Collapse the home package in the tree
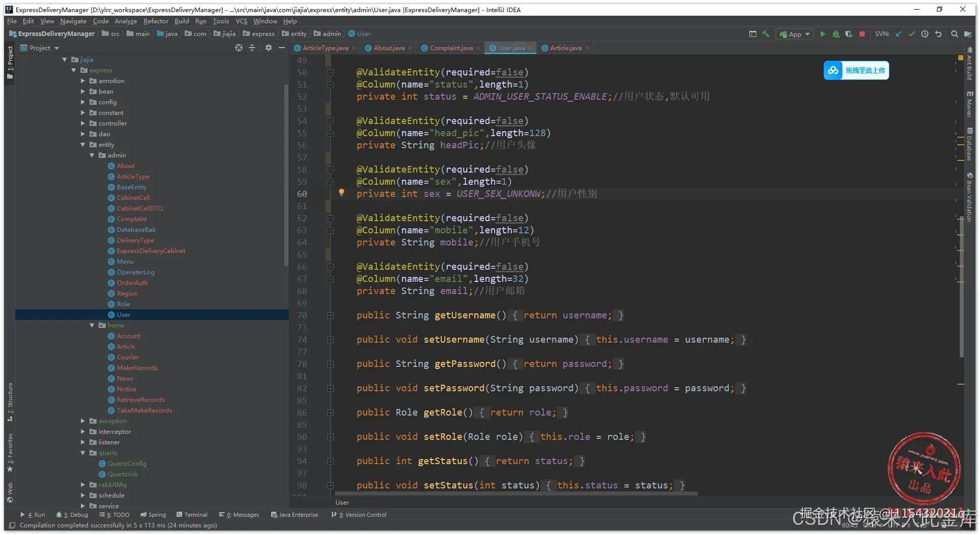Screen dimensions: 980x535 pos(92,325)
